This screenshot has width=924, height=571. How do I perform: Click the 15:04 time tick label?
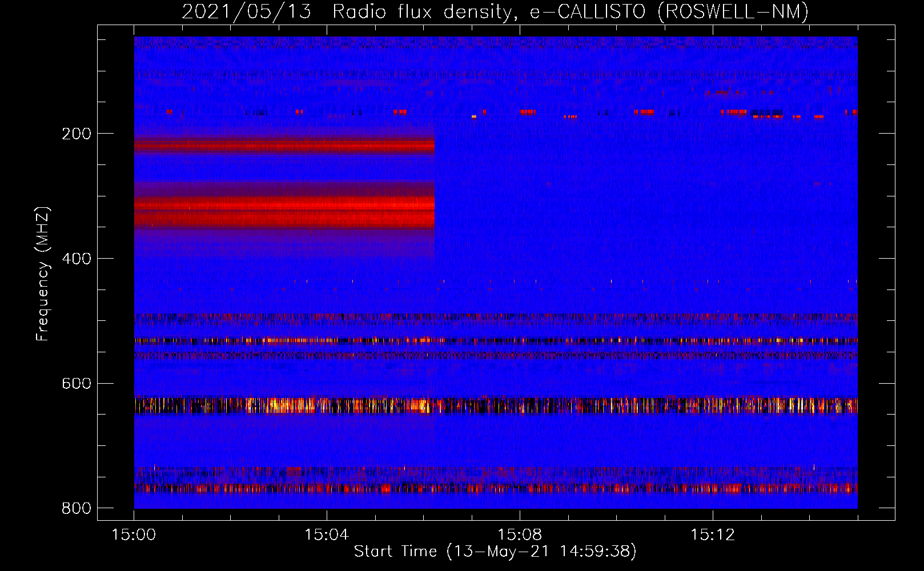coord(327,535)
